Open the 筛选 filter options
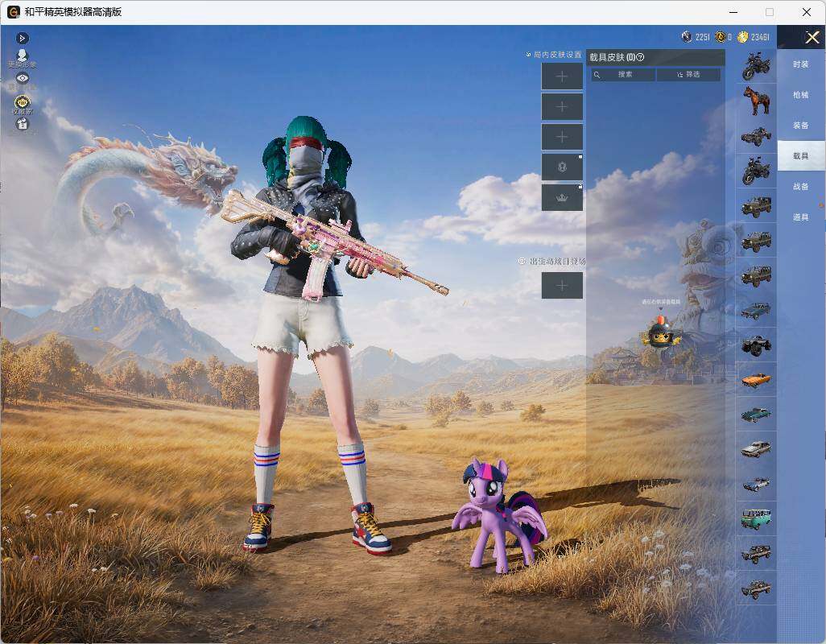The width and height of the screenshot is (826, 644). click(688, 74)
